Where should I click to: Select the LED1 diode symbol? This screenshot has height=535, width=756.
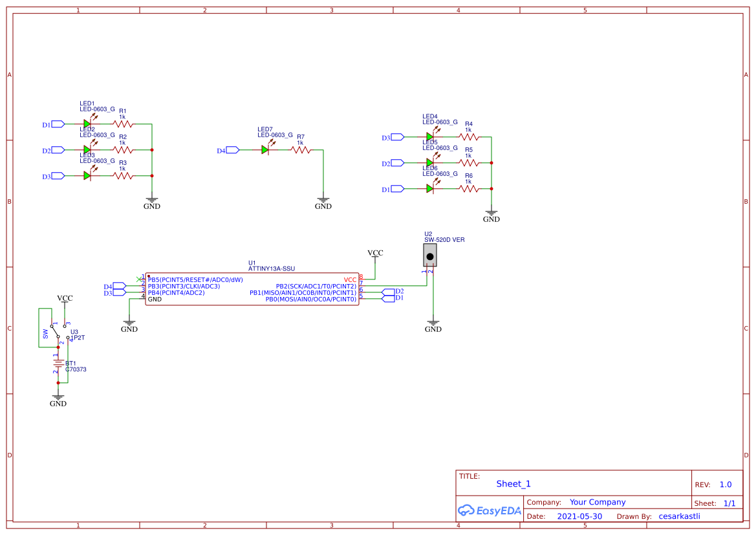pyautogui.click(x=87, y=124)
